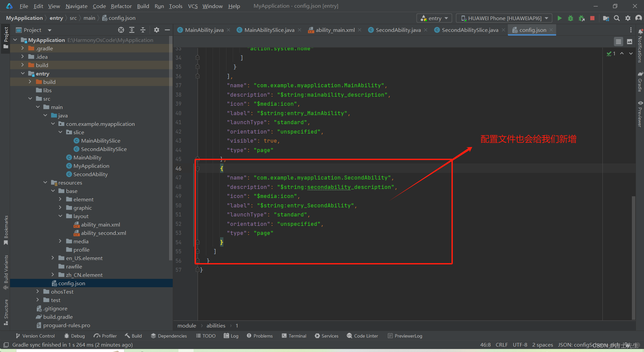This screenshot has width=644, height=352.
Task: Switch to the SecondAbility.java tab
Action: coord(398,30)
